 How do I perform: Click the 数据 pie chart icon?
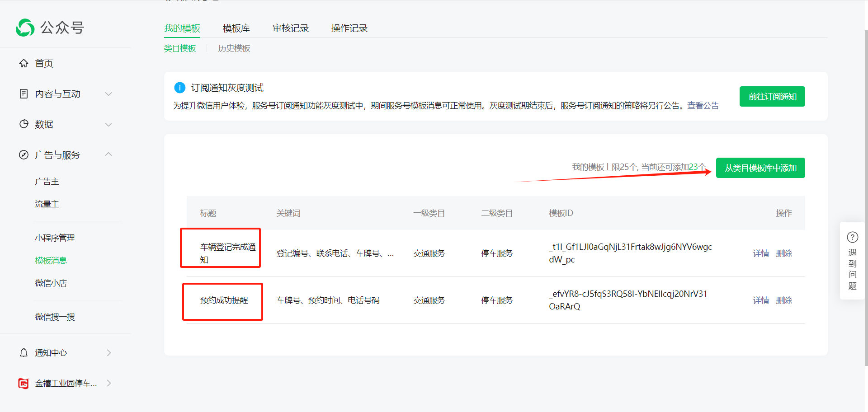click(x=24, y=124)
